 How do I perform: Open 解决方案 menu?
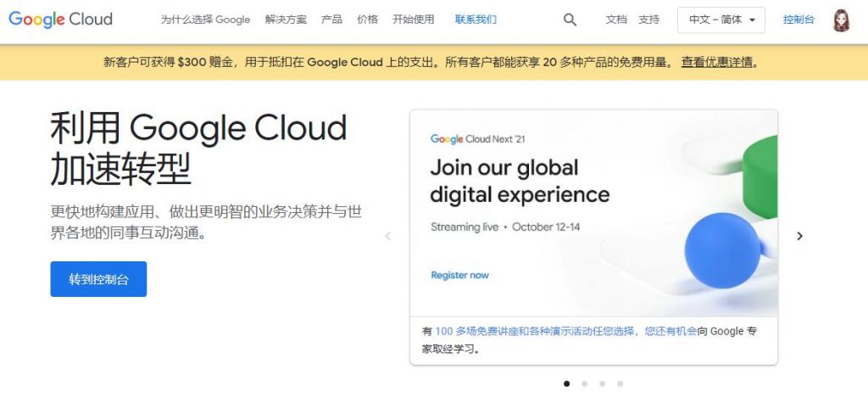coord(286,20)
